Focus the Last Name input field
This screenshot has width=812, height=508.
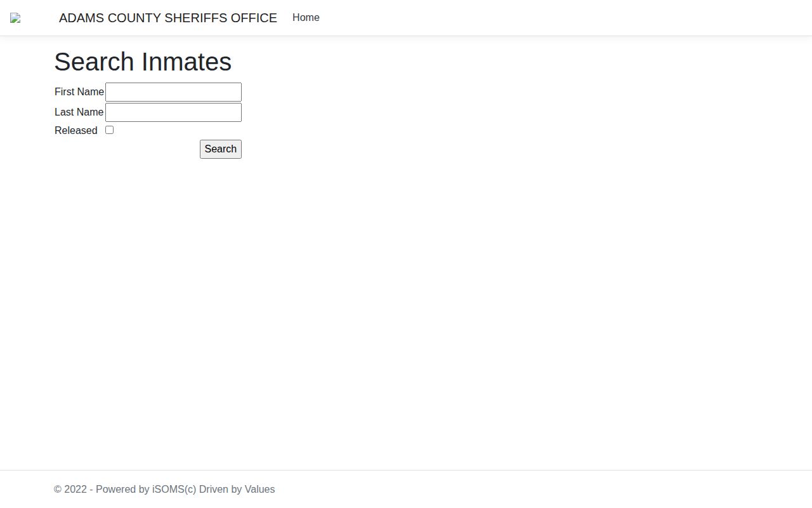[173, 112]
